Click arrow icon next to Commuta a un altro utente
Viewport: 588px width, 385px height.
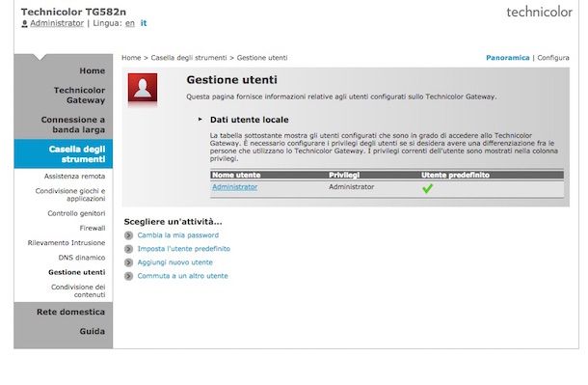(128, 276)
